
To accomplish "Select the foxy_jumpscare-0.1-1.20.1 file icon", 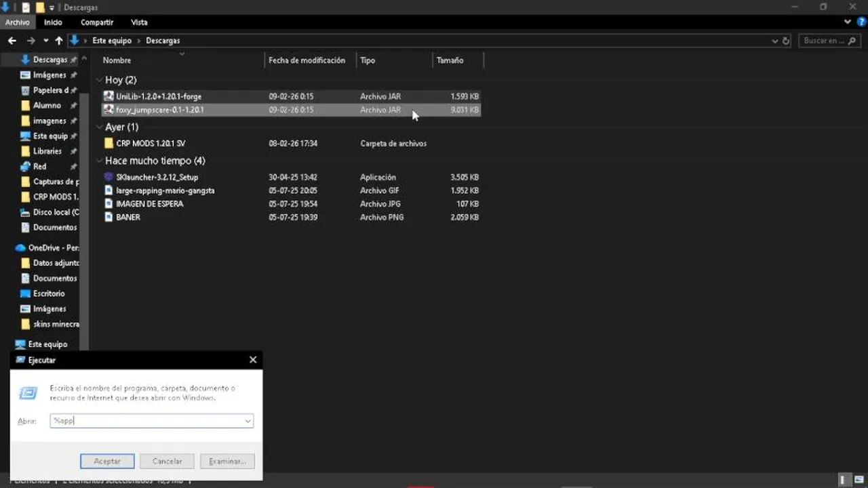I will pos(108,110).
